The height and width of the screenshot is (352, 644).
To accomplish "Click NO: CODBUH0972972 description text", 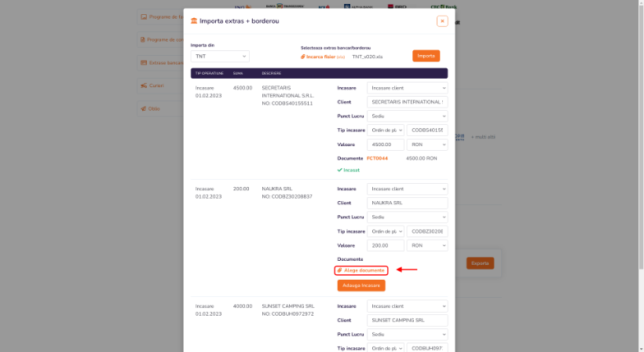I will [x=287, y=313].
